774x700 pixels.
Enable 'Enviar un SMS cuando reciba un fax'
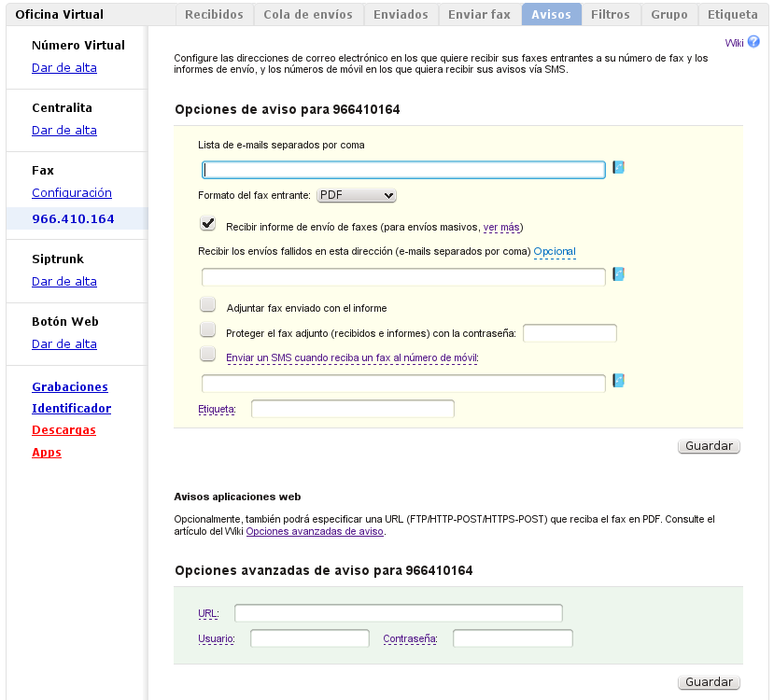[207, 356]
